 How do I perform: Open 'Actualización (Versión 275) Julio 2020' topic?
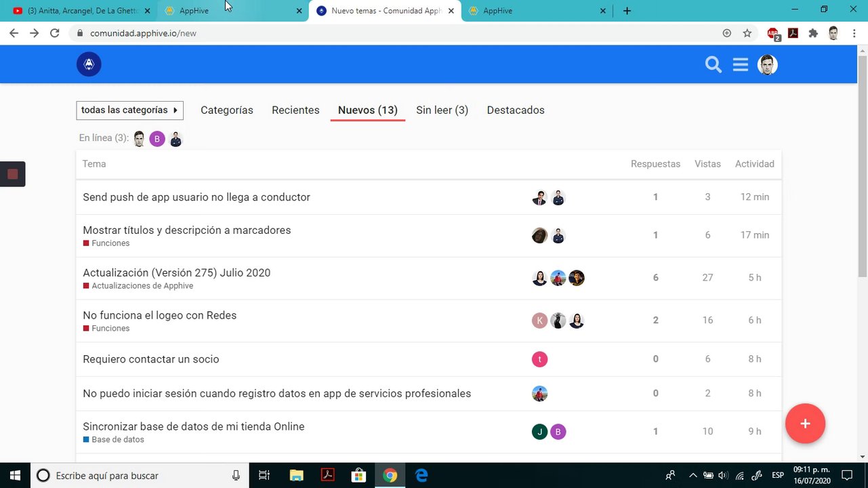click(x=177, y=273)
